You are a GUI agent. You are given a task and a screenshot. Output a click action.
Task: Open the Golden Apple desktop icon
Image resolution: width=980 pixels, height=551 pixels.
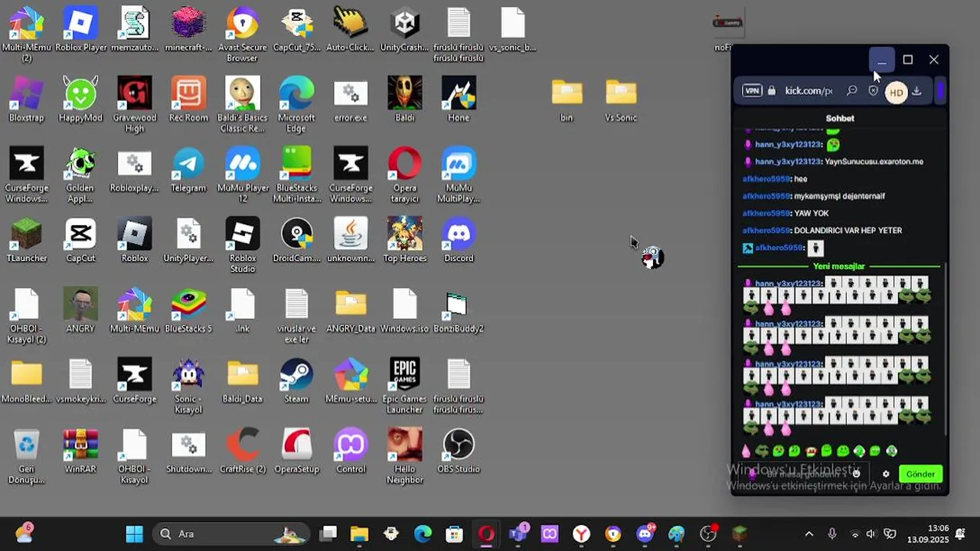pyautogui.click(x=80, y=175)
